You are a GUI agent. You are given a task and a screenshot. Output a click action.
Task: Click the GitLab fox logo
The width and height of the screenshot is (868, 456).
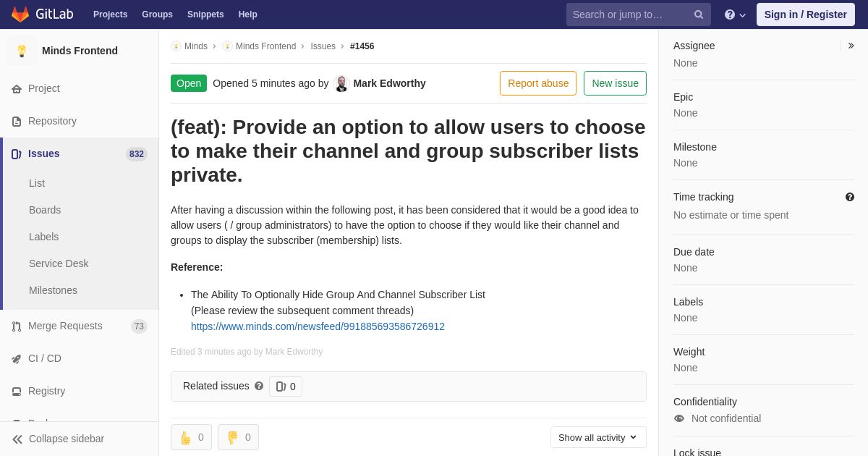pyautogui.click(x=20, y=14)
